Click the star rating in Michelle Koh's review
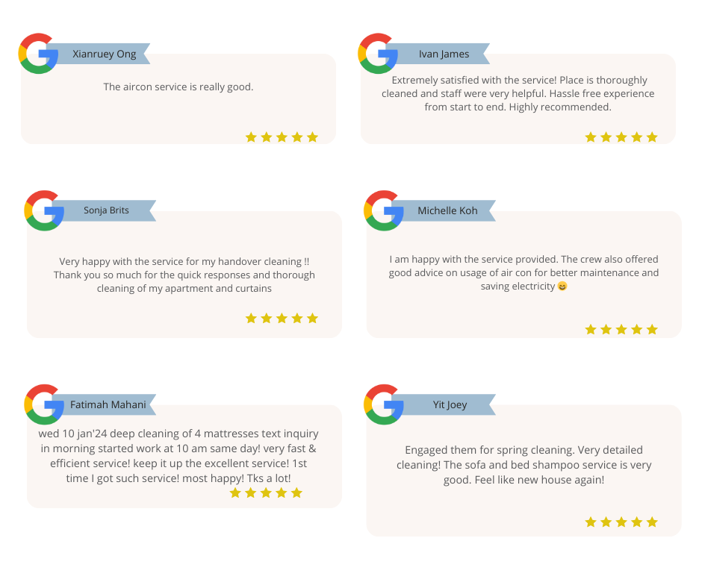 point(621,330)
